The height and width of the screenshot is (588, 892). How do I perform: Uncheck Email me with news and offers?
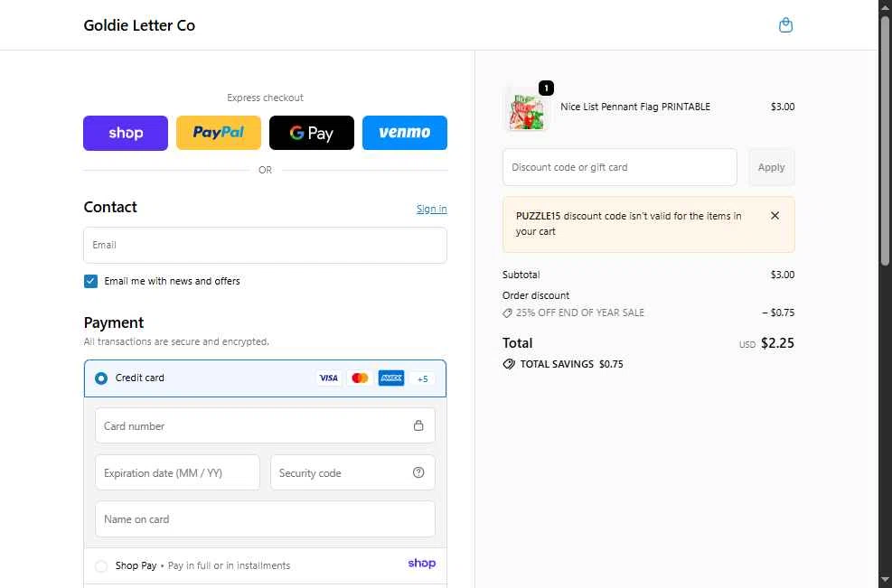click(90, 281)
